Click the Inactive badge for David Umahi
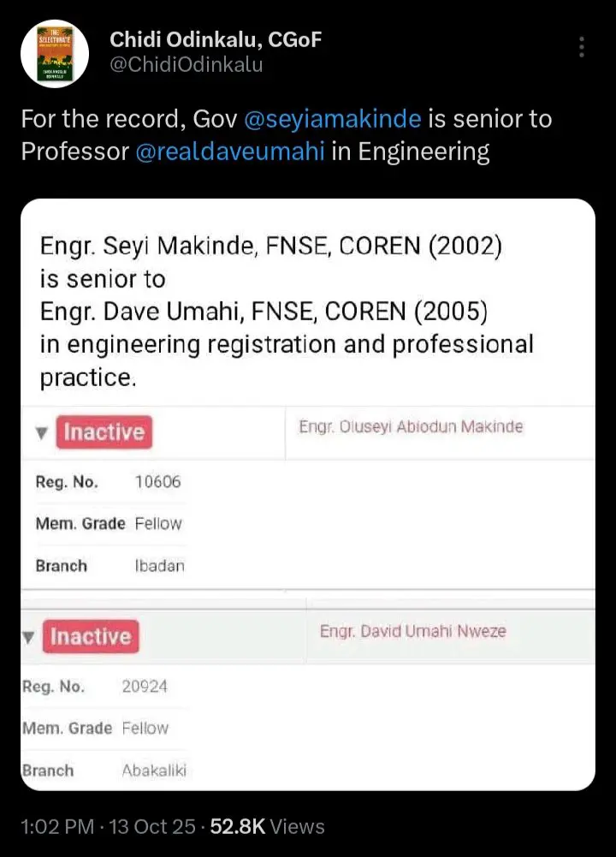The height and width of the screenshot is (857, 616). (x=90, y=637)
